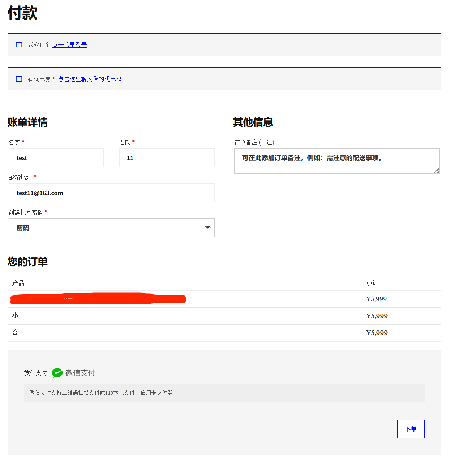Click the 微信支付 payment method label
This screenshot has height=458, width=476.
pyautogui.click(x=35, y=373)
